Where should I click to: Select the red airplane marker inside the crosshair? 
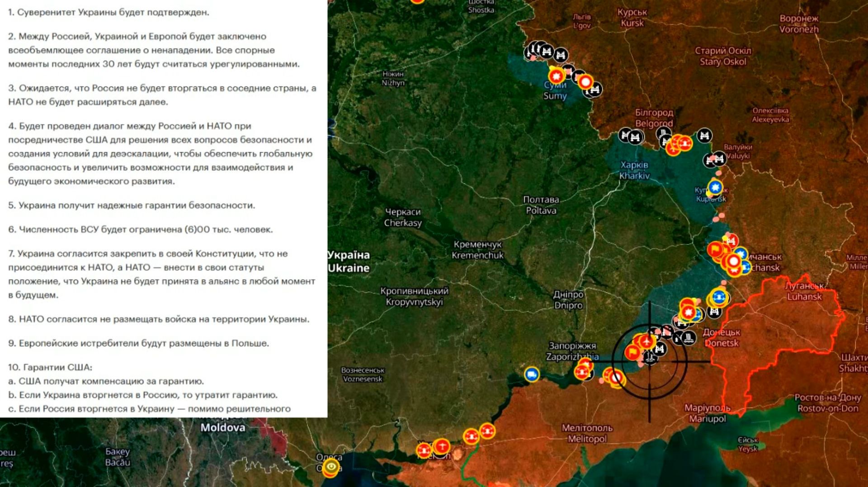click(647, 342)
